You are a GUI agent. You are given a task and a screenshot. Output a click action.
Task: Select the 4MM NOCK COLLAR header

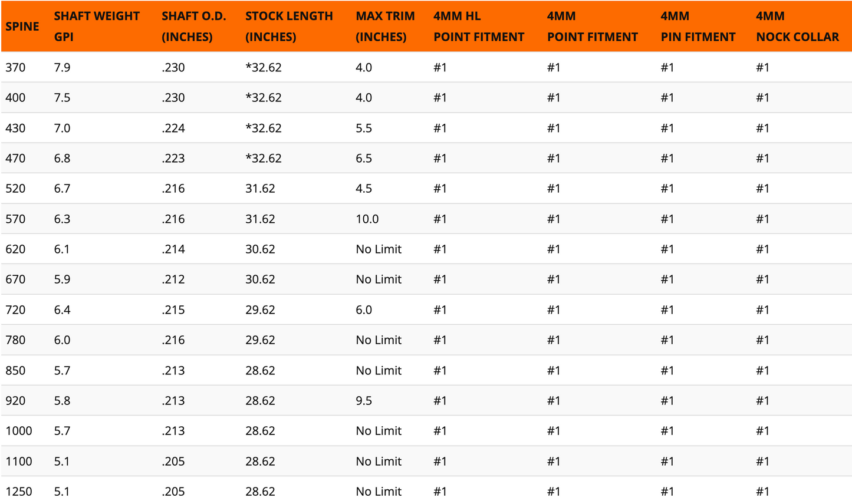tap(797, 27)
